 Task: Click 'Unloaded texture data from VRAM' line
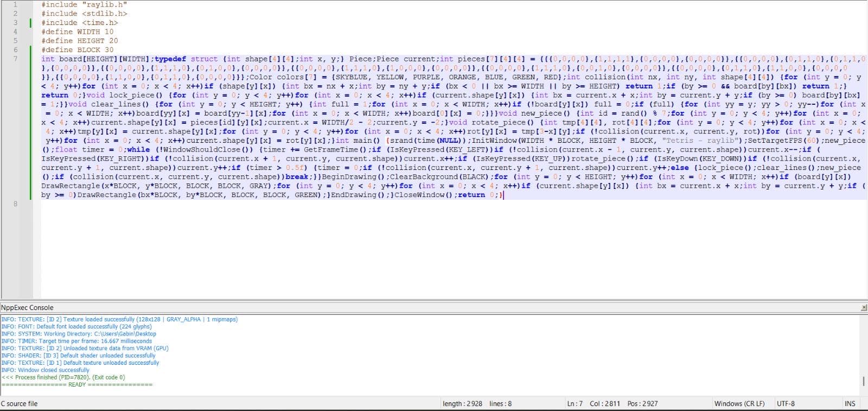(x=85, y=348)
